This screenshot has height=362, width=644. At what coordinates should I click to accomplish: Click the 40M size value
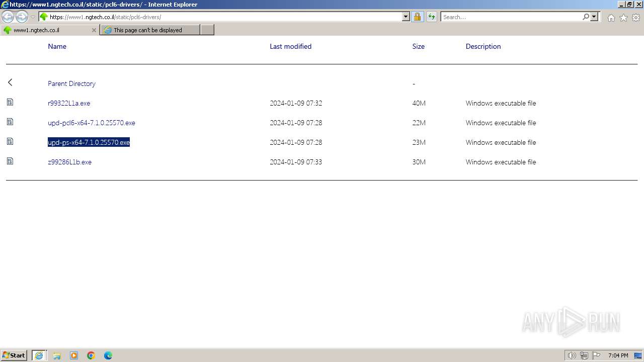[x=419, y=103]
